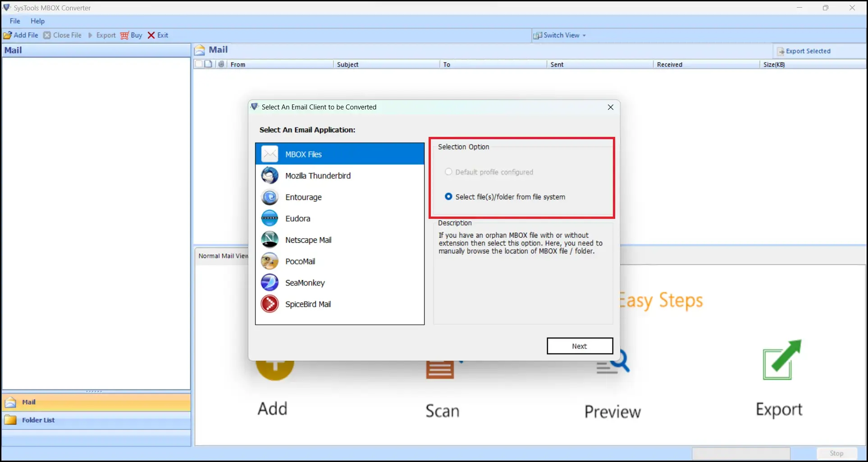Choose the Default profile configured radio option
The height and width of the screenshot is (462, 868).
448,172
